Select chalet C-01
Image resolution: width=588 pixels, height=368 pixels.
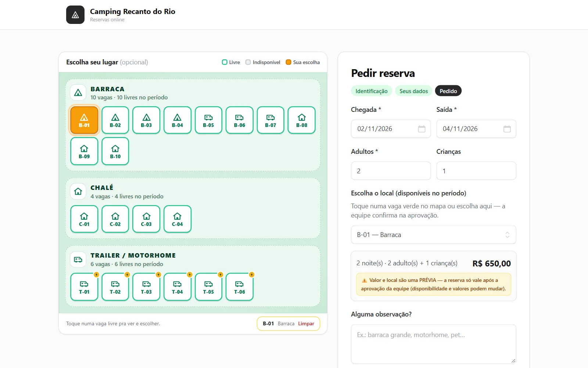tap(84, 219)
